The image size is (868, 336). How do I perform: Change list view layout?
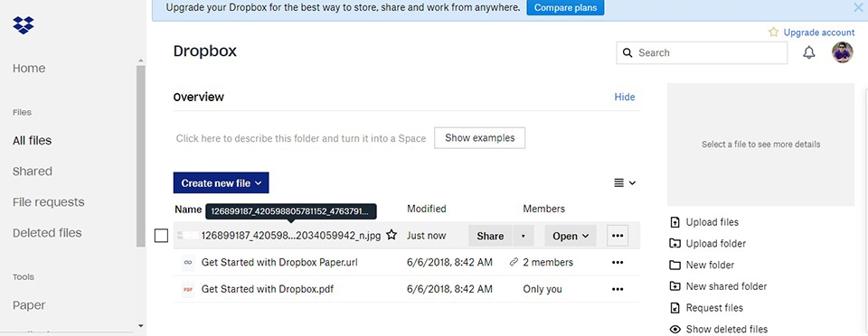625,183
